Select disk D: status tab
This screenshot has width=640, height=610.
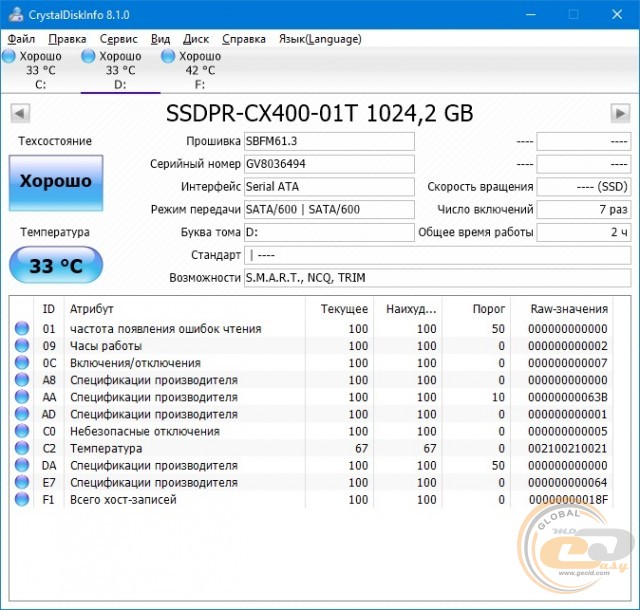[x=120, y=70]
